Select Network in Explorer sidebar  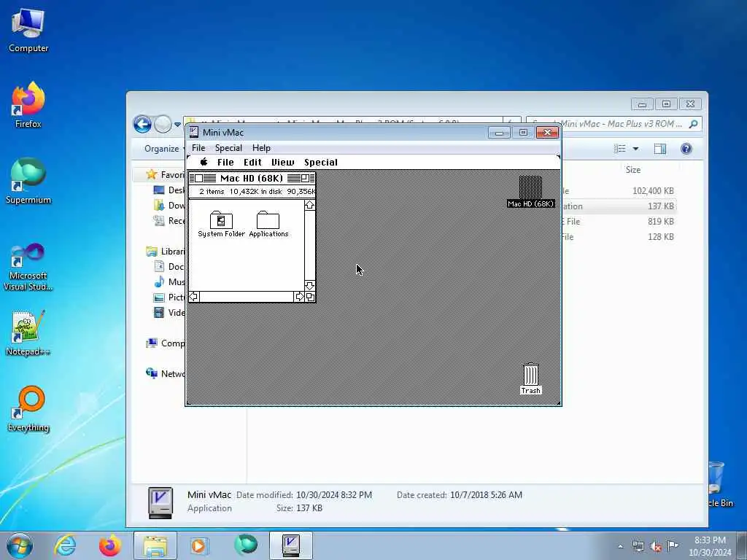(166, 374)
